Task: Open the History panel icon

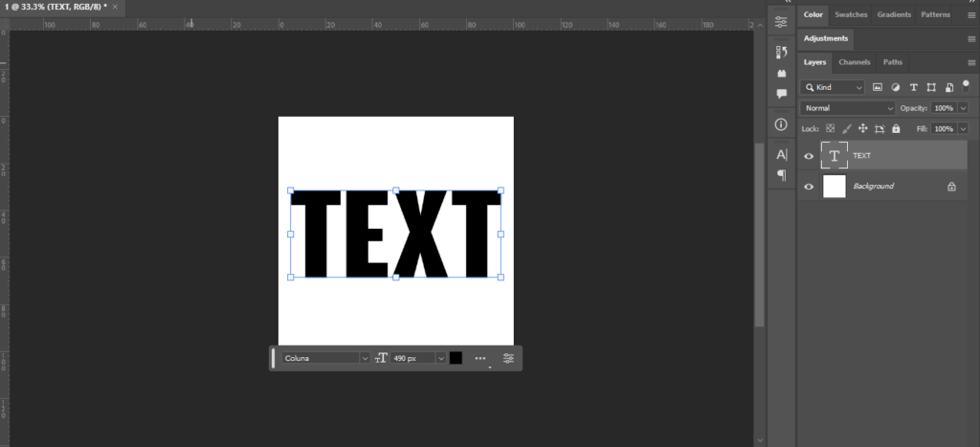Action: [782, 51]
